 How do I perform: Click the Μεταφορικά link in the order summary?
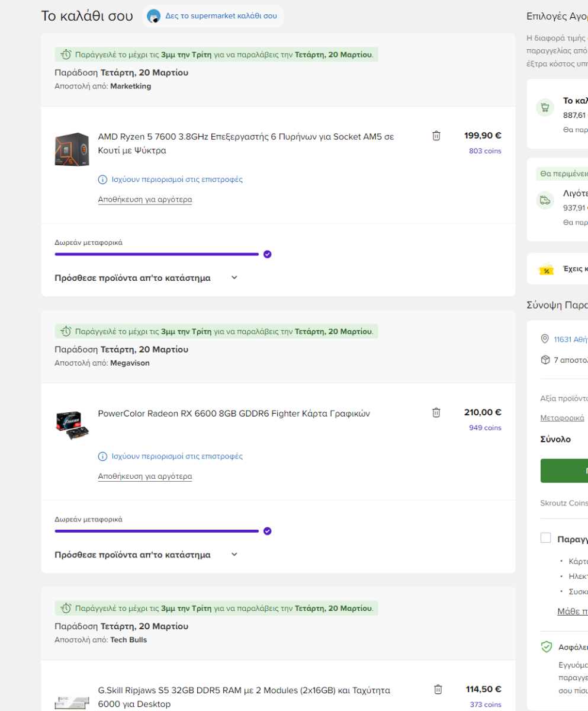tap(562, 418)
